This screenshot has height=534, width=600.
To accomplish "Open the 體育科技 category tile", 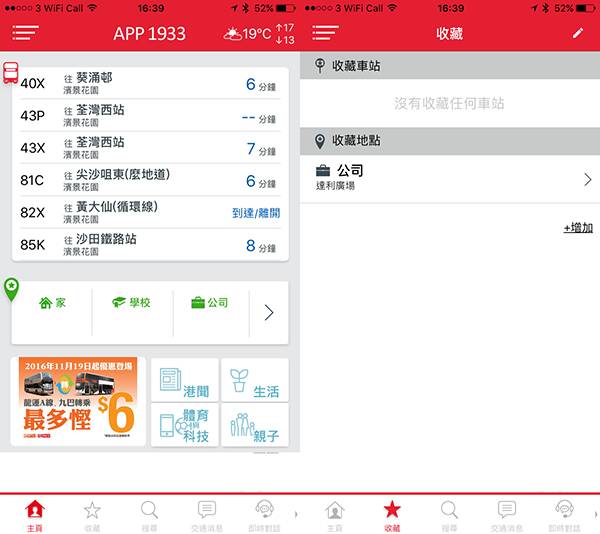I will [x=185, y=425].
